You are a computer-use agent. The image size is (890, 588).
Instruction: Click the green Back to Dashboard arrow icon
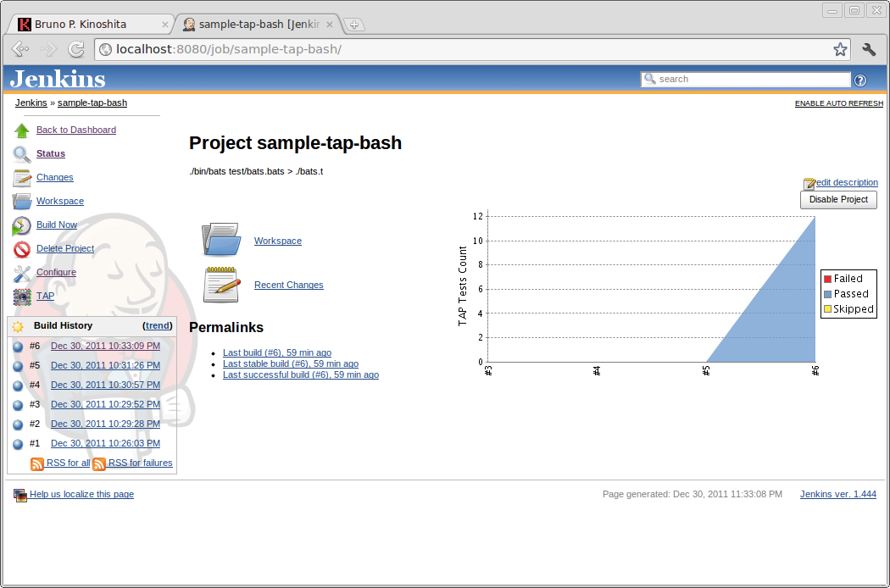(21, 130)
